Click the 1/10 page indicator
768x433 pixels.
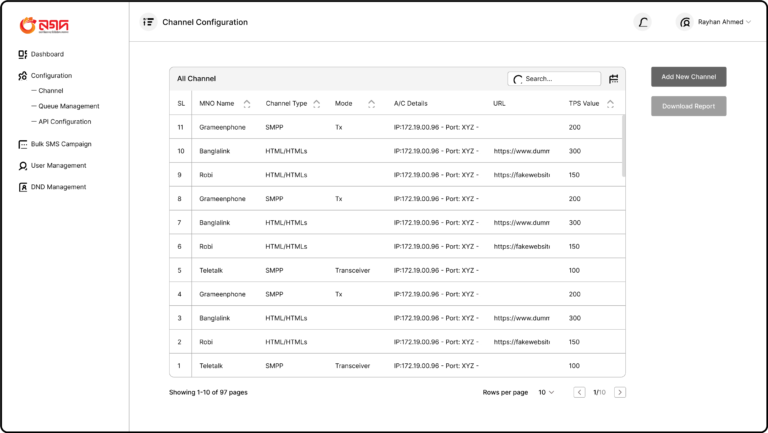[600, 392]
